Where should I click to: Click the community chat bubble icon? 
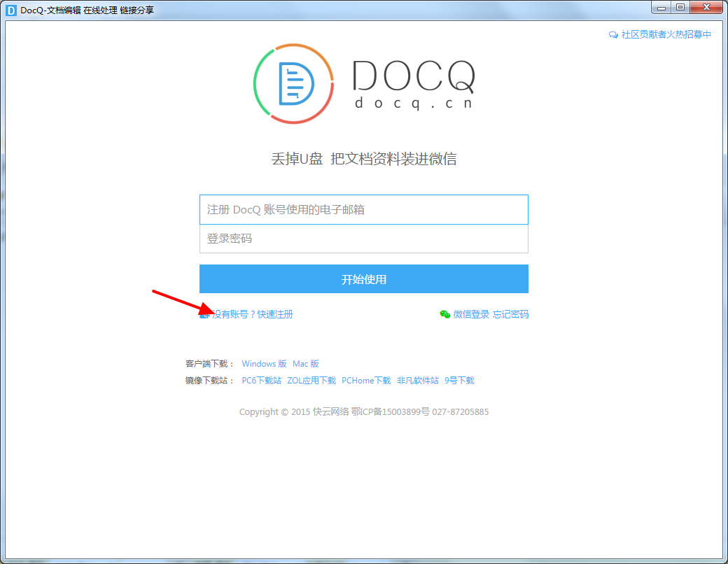coord(613,35)
